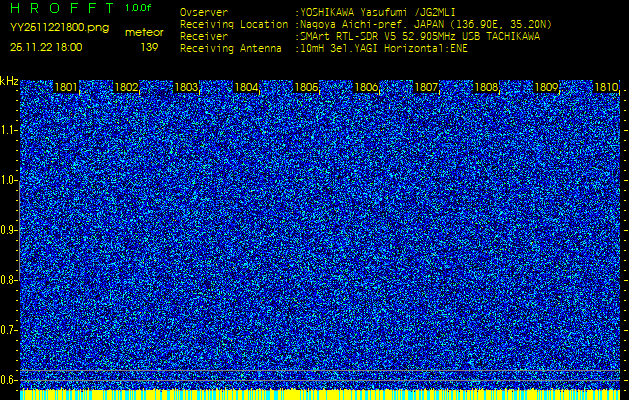The image size is (629, 400).
Task: Click the 1809 time marker
Action: pyautogui.click(x=546, y=87)
